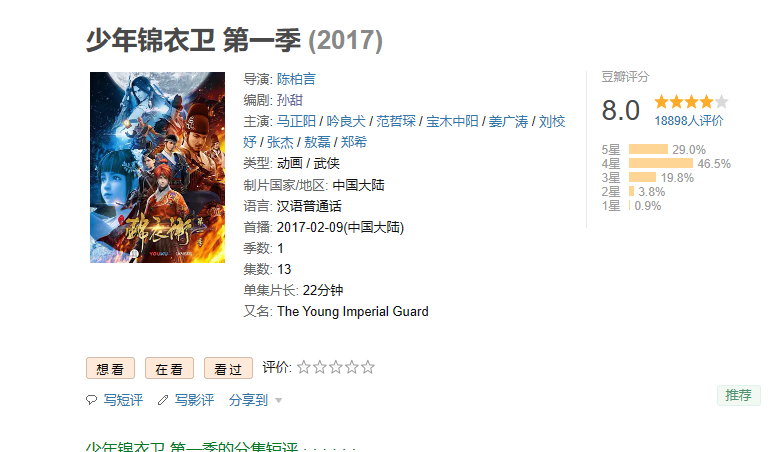Open screenwriter 孙甜 link
The height and width of the screenshot is (452, 772).
point(290,100)
